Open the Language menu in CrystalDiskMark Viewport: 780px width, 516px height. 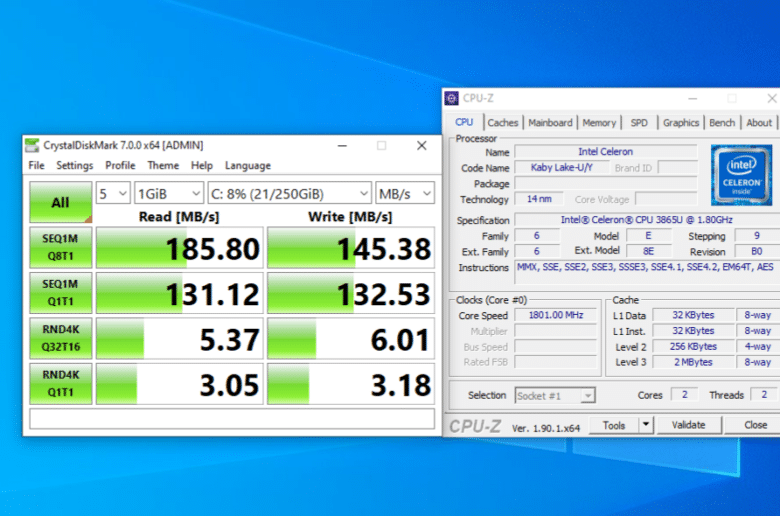coord(248,165)
